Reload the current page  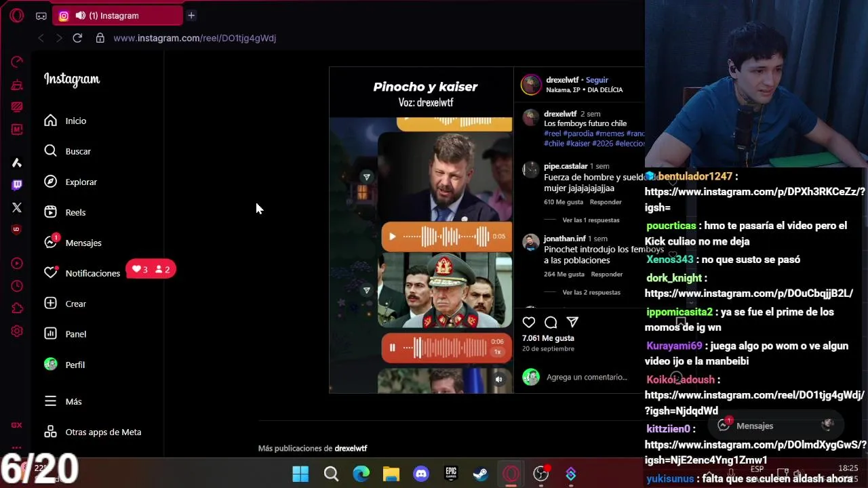[x=77, y=38]
